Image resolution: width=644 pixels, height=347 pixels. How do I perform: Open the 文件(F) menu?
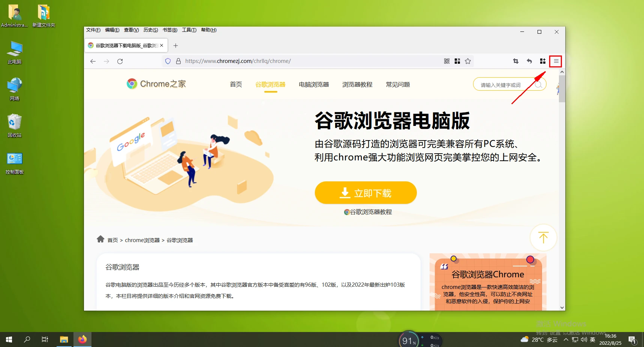coord(93,30)
